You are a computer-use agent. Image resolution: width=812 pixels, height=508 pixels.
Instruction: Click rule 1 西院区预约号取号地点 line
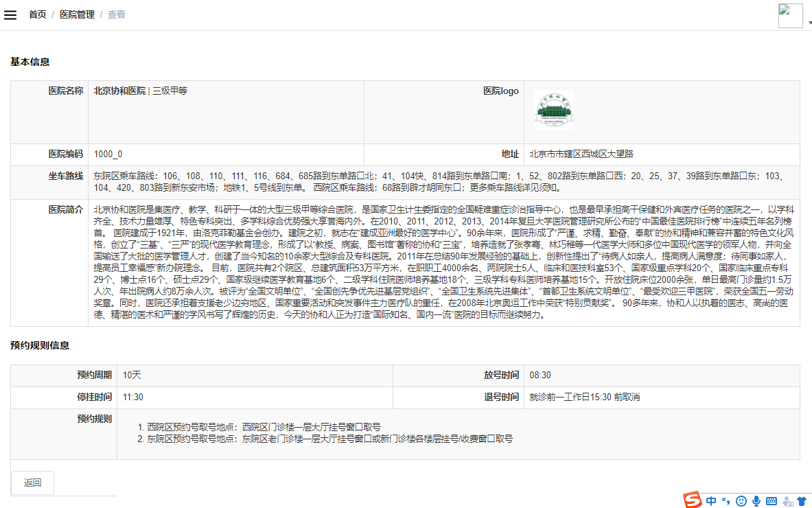pos(264,427)
